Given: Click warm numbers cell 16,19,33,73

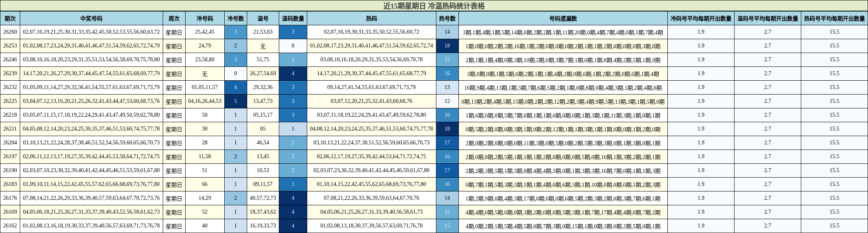Looking at the screenshot, I should (x=263, y=226).
